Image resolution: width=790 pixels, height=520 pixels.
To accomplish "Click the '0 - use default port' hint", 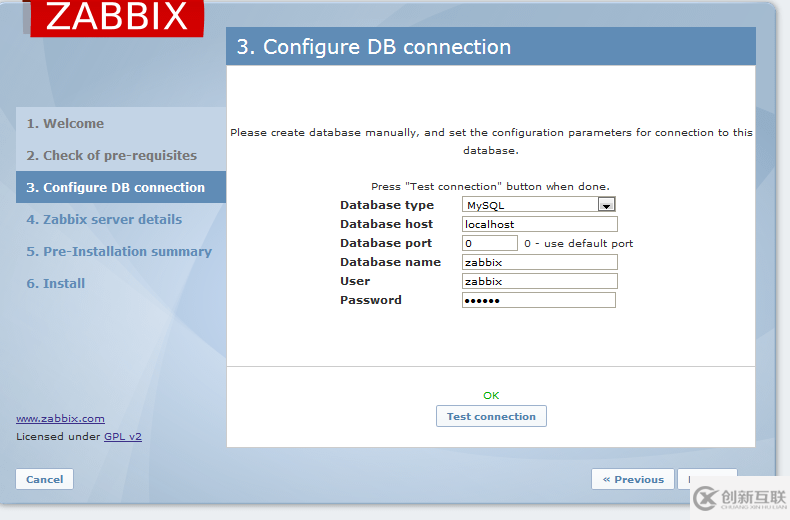I will click(578, 243).
